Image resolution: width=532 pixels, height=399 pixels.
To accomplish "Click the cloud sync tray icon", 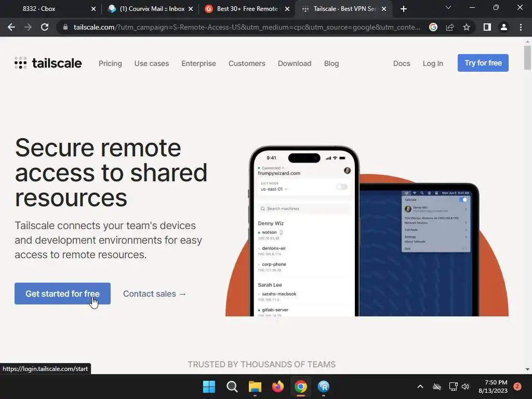I will 437,387.
